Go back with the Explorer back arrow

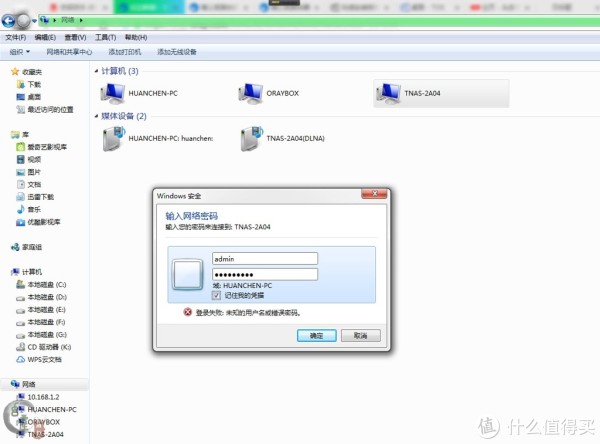click(x=8, y=21)
